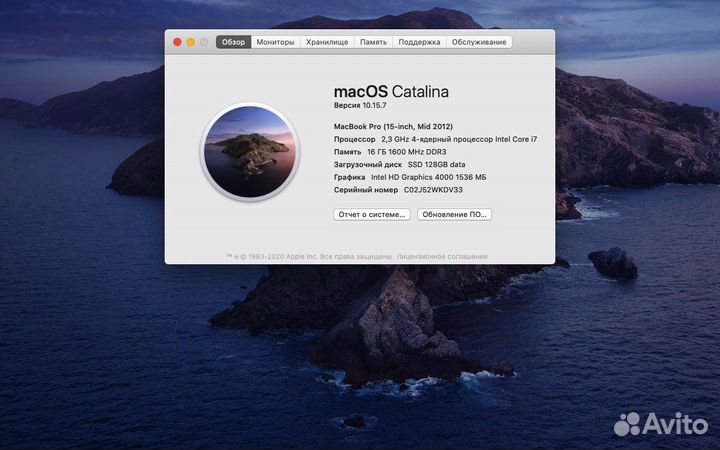Click the macOS Catalina round logo image
Viewport: 720px width, 450px height.
click(250, 152)
